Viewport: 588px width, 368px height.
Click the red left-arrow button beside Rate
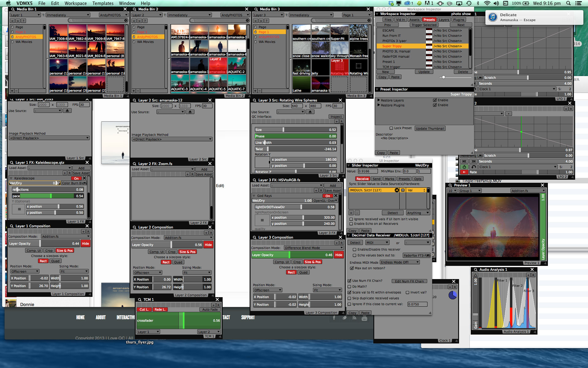(464, 172)
